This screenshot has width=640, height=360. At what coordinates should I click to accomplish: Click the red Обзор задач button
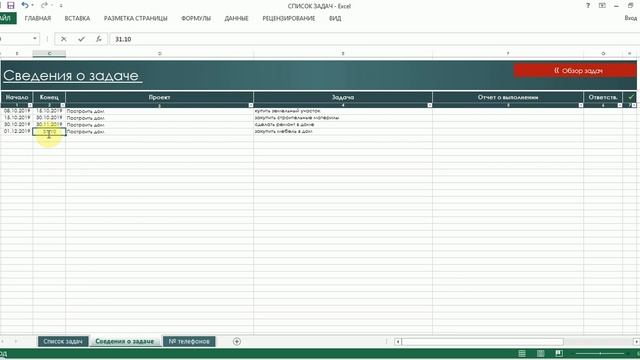[x=575, y=71]
